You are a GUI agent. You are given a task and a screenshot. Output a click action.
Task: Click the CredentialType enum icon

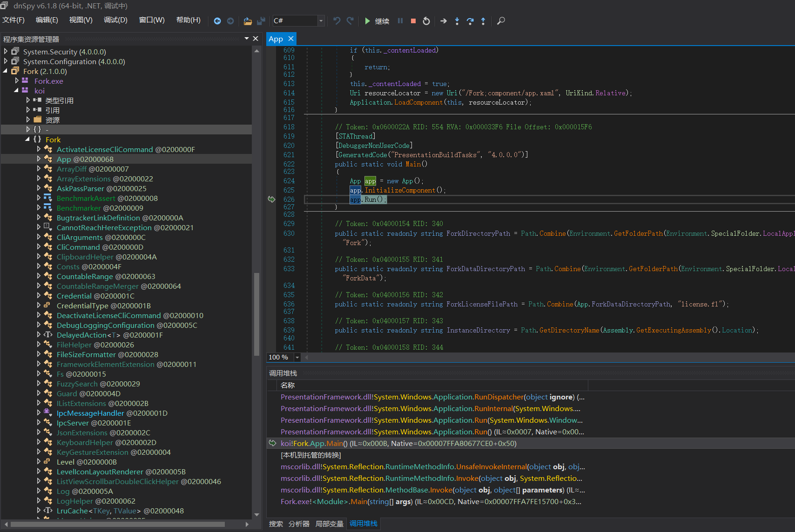47,306
